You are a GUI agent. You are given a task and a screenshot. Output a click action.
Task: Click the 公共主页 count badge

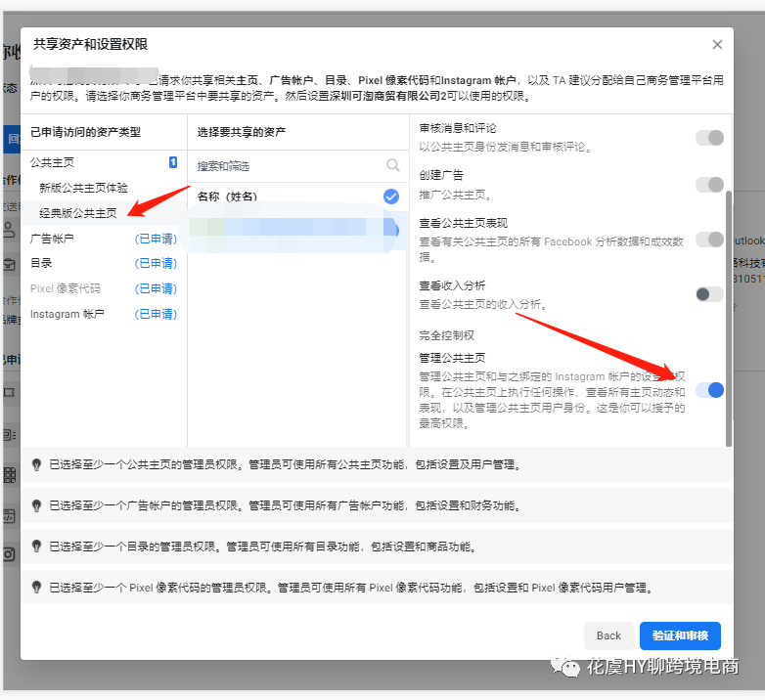point(173,162)
